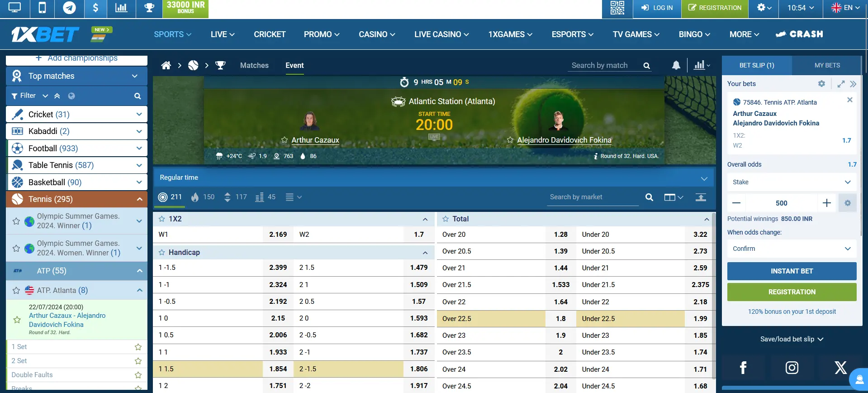Viewport: 868px width, 393px height.
Task: Open the CRICKET menu item
Action: click(x=270, y=34)
